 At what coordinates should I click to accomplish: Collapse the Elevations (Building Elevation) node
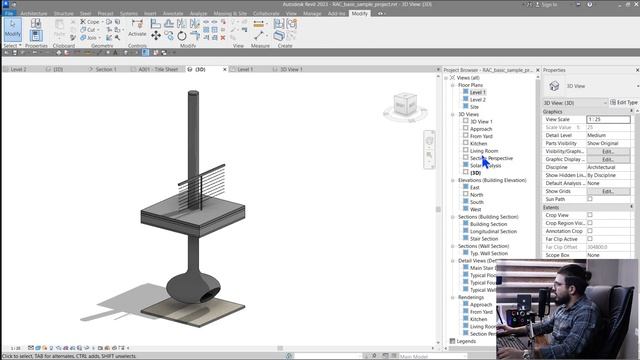point(453,180)
